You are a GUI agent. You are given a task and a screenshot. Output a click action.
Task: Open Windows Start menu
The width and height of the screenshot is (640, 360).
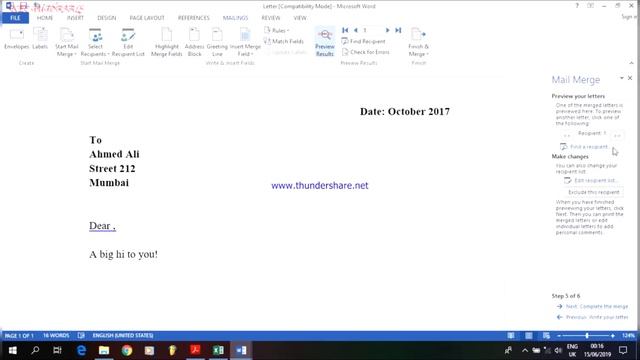13,350
